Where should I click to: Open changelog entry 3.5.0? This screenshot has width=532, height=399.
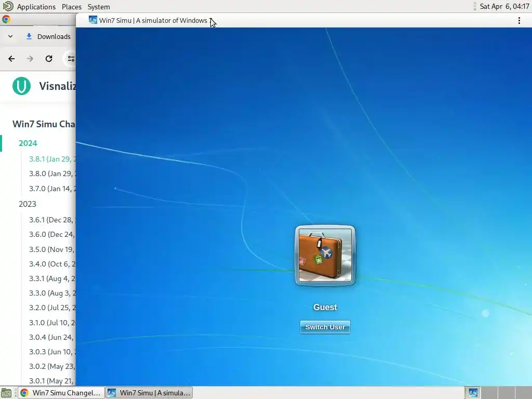tap(52, 249)
